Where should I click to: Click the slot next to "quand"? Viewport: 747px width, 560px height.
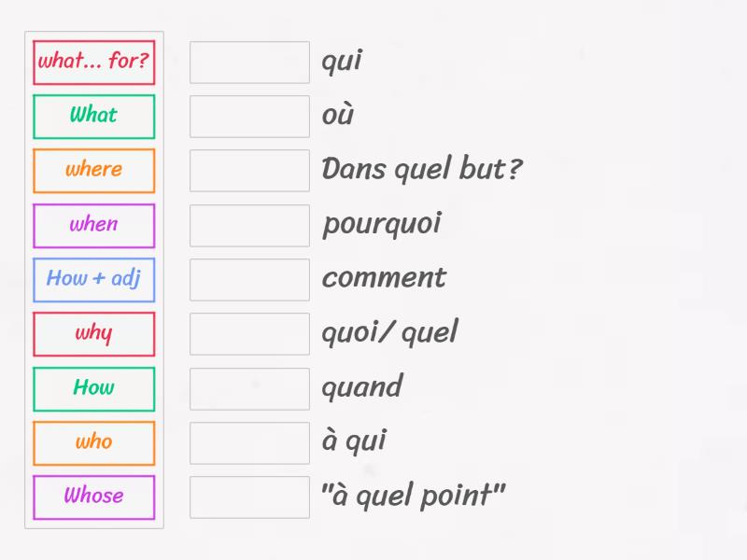tap(249, 388)
